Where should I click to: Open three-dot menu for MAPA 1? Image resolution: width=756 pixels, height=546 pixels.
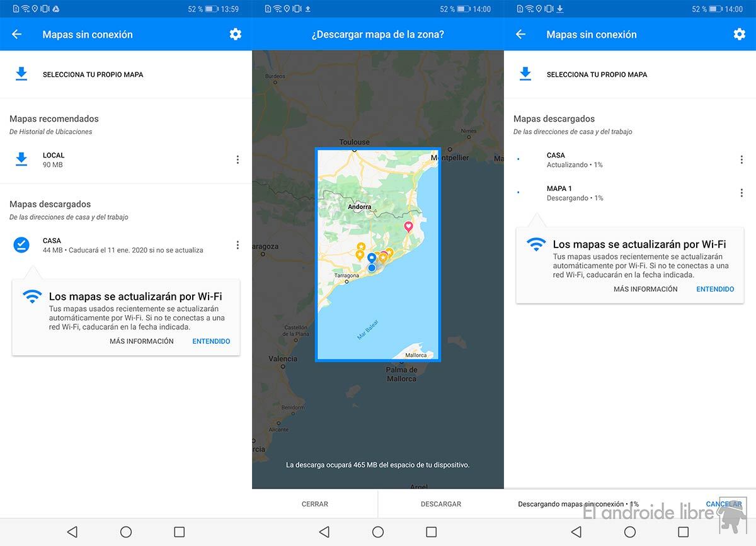742,193
